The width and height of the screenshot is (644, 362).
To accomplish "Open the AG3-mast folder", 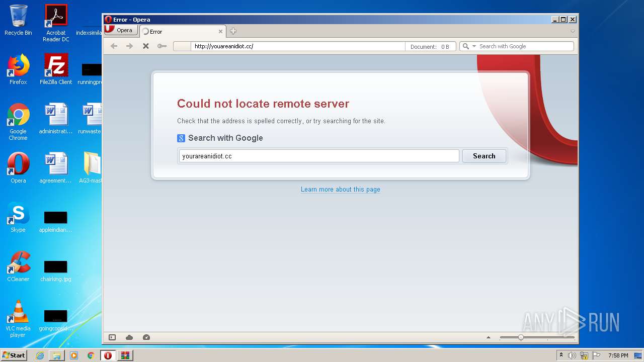I will 92,168.
